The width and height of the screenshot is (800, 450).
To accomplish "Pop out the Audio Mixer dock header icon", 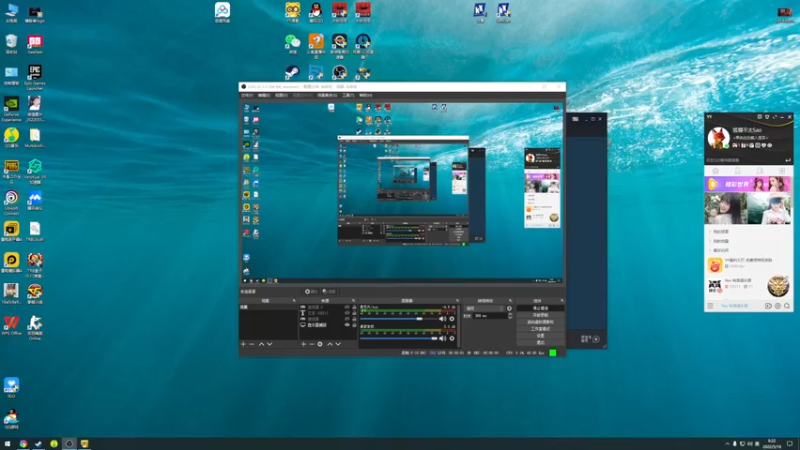I will pos(457,301).
